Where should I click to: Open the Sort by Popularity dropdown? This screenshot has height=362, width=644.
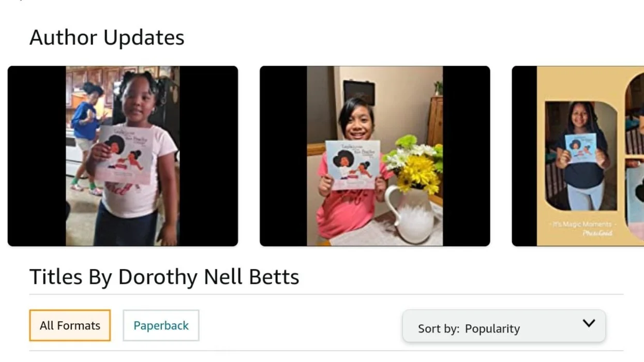(x=504, y=326)
